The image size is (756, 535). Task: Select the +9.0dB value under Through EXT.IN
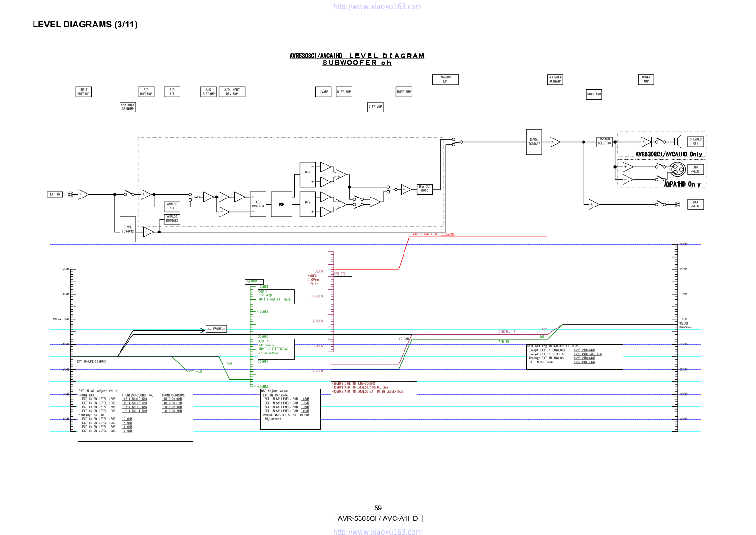(127, 419)
